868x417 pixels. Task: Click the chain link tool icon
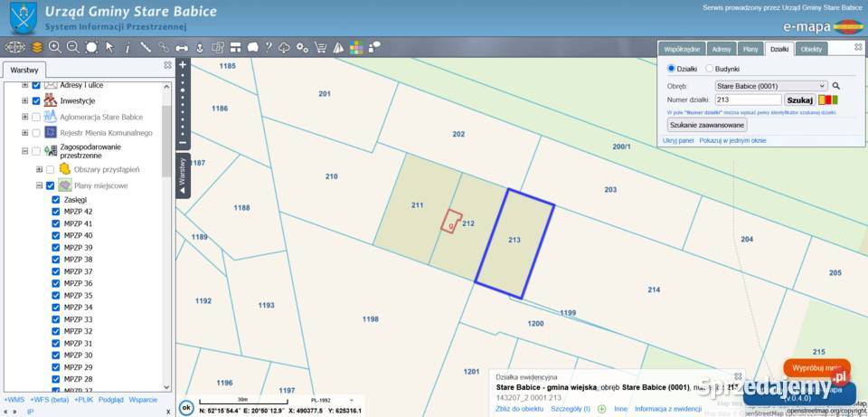[x=164, y=47]
